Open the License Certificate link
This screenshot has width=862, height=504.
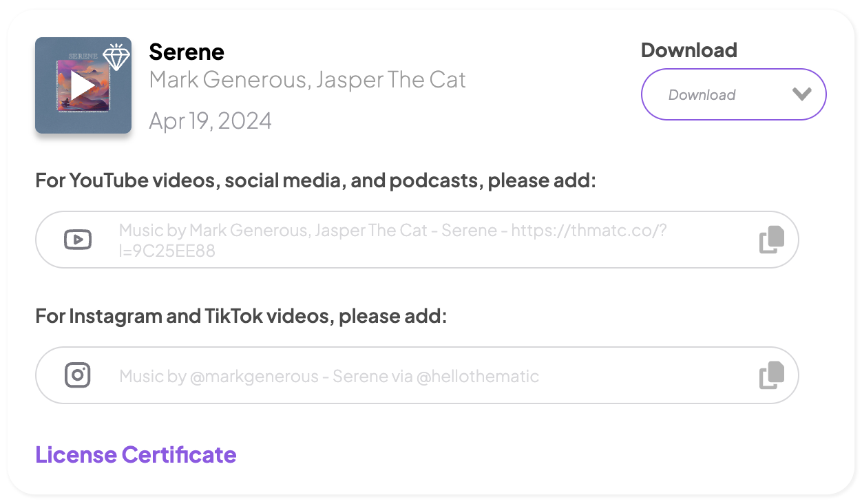[136, 454]
